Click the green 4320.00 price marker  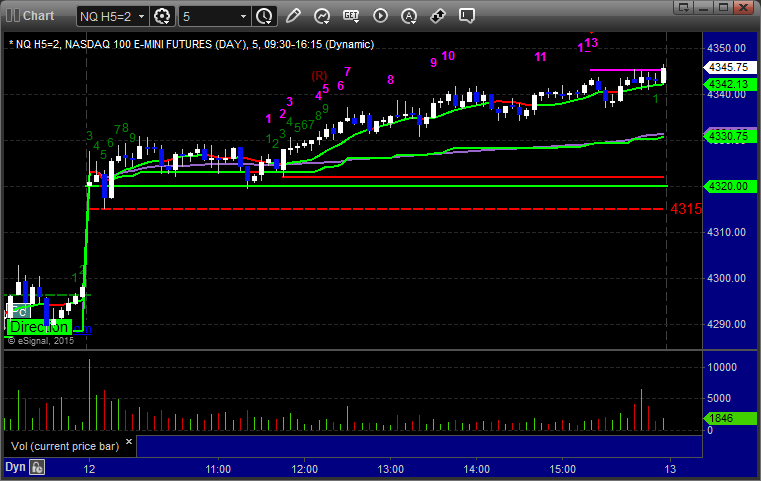click(729, 186)
